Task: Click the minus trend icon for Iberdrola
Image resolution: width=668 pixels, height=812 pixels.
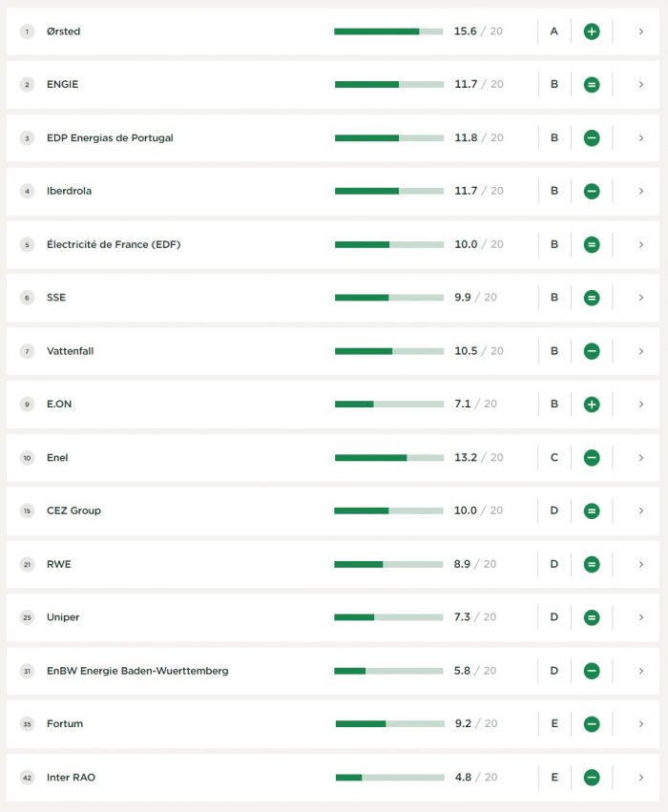Action: 592,191
